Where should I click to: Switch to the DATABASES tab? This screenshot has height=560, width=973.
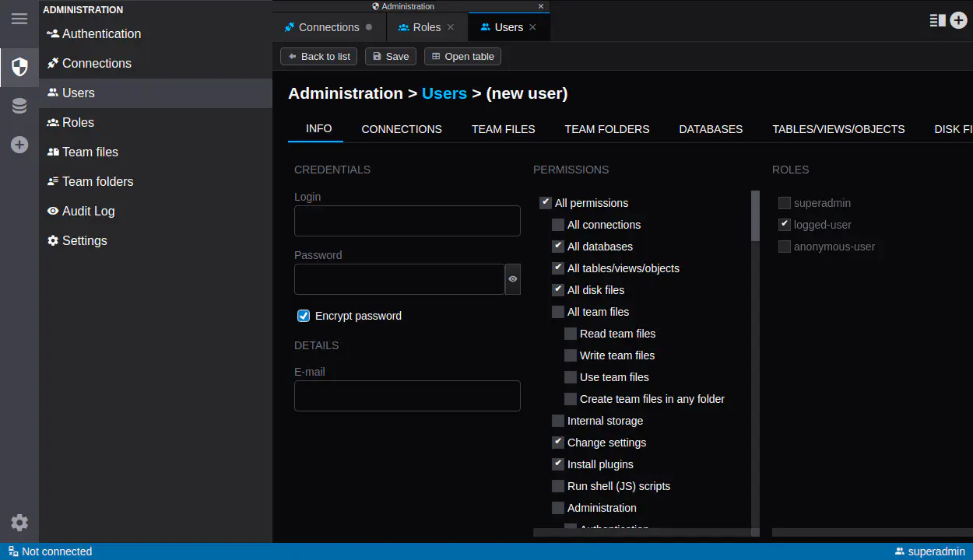711,129
